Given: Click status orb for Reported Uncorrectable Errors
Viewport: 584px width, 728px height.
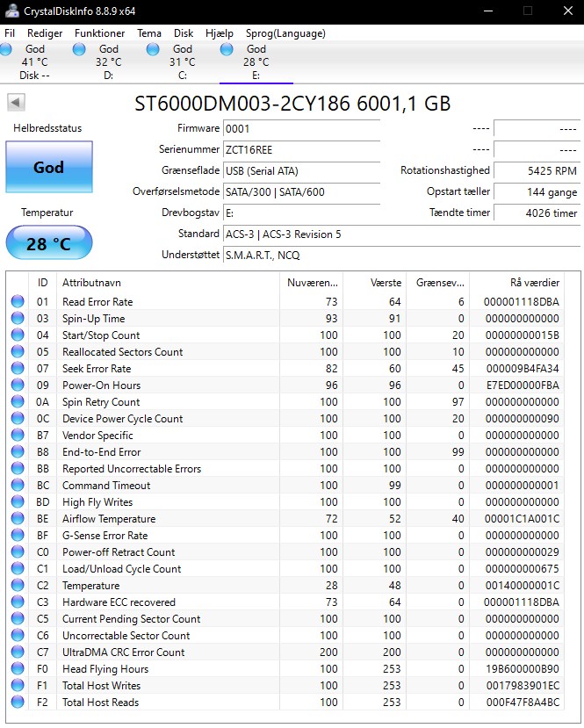Looking at the screenshot, I should [18, 468].
